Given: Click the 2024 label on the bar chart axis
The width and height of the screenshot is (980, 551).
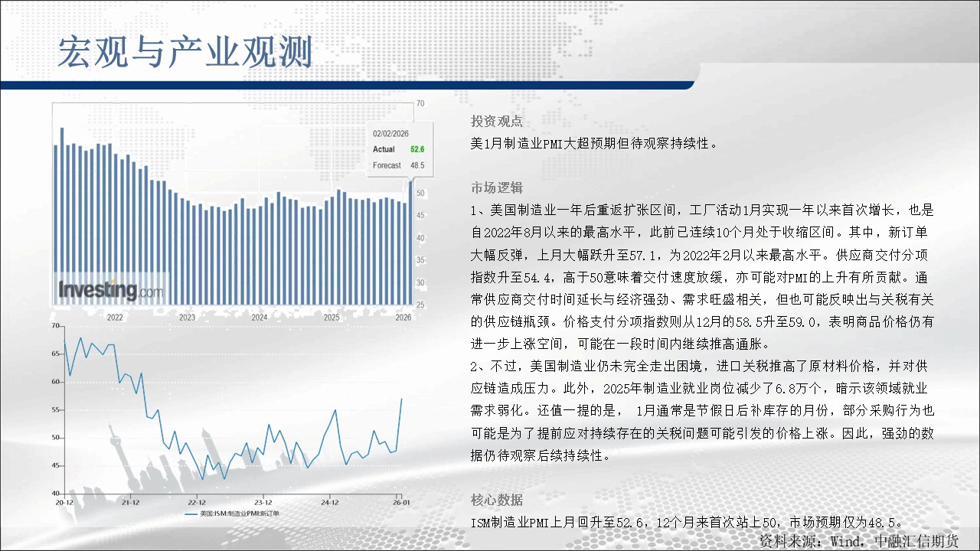Looking at the screenshot, I should [260, 317].
